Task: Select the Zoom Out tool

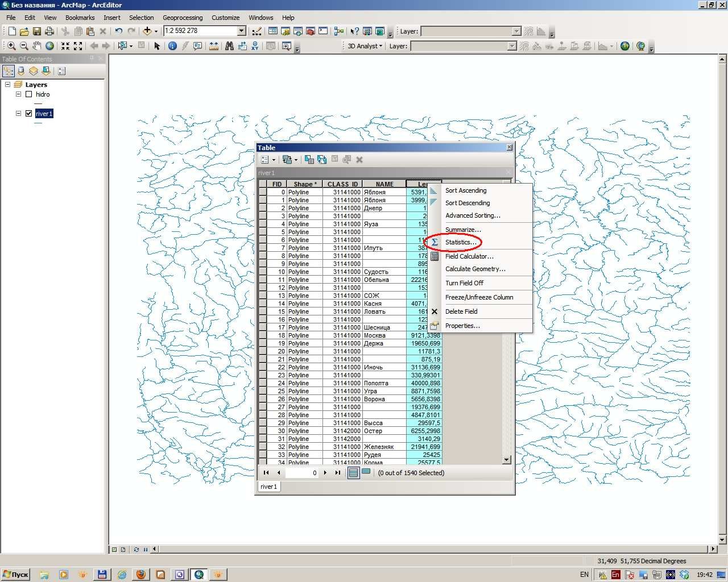Action: pos(24,46)
